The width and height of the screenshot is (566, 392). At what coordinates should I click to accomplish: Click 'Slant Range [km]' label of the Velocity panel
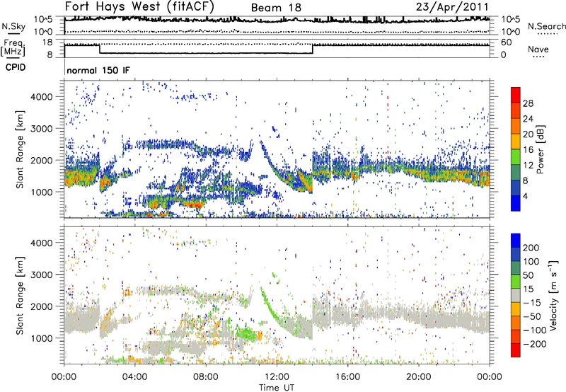point(20,295)
